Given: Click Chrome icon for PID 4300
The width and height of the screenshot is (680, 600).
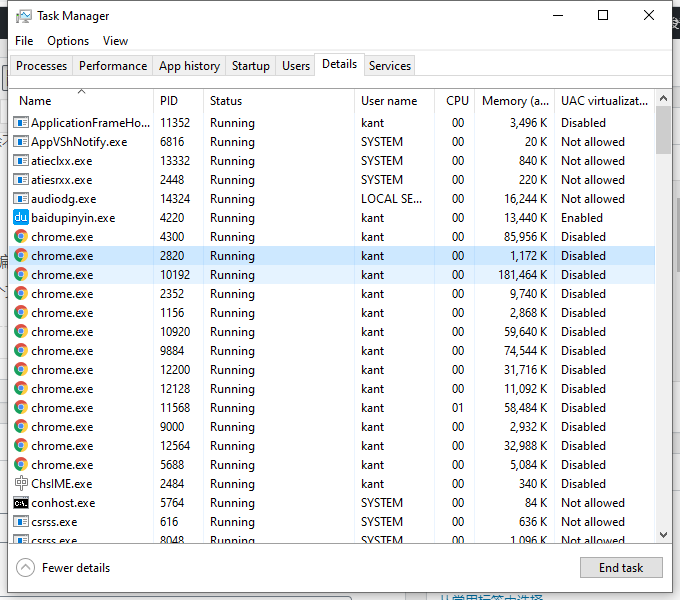Looking at the screenshot, I should 21,236.
